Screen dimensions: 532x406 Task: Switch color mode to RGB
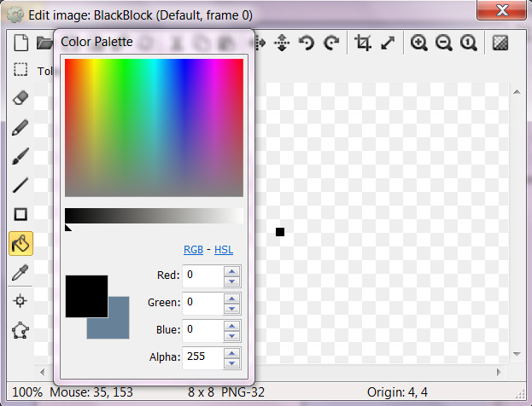click(x=193, y=250)
